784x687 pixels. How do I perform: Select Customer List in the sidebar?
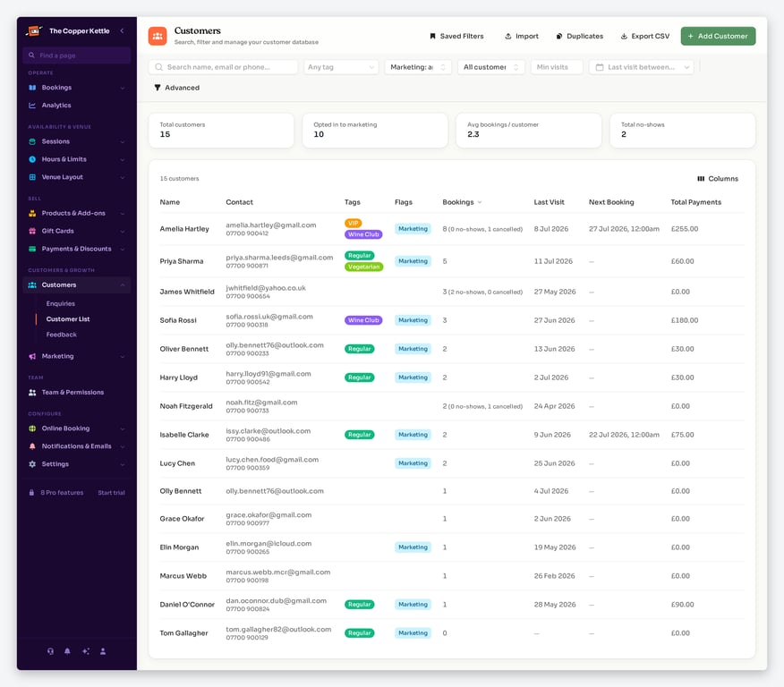pos(68,319)
